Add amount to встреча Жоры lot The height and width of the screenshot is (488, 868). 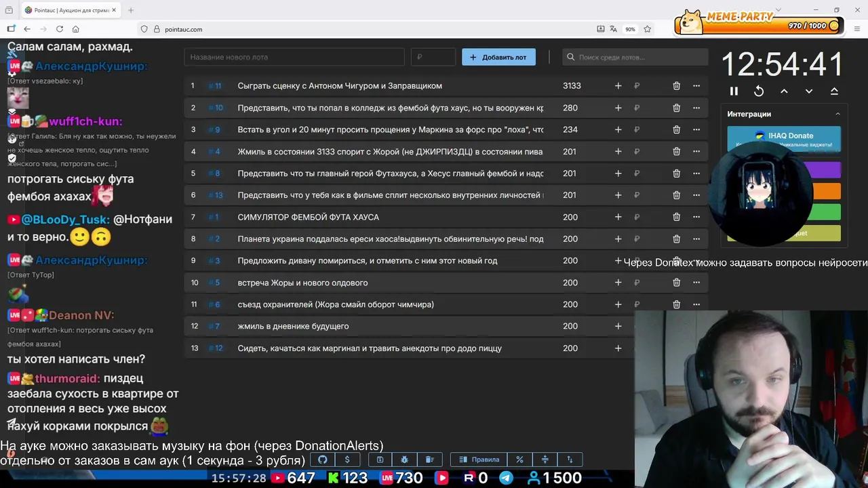click(x=618, y=283)
